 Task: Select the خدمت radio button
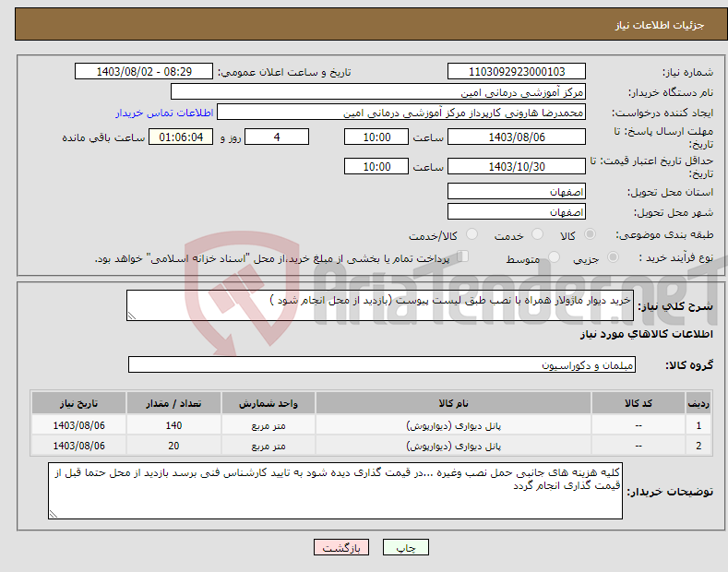(x=537, y=234)
